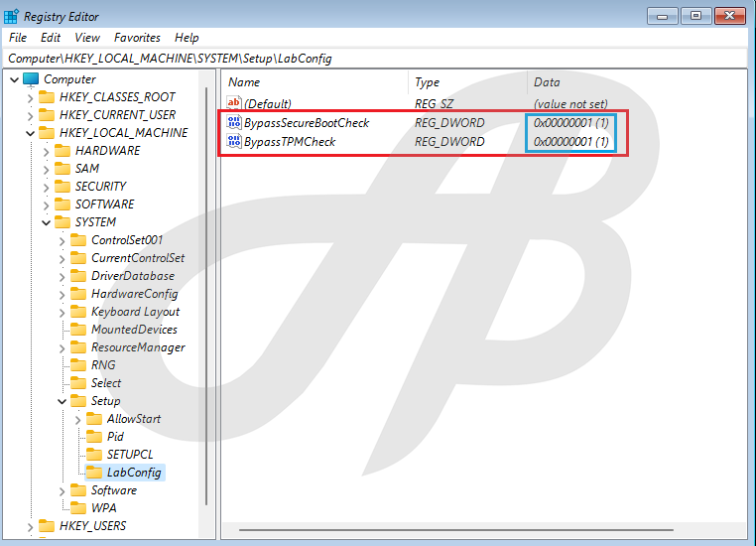The width and height of the screenshot is (756, 546).
Task: Select the BypassTPMCheck value name
Action: [x=290, y=141]
